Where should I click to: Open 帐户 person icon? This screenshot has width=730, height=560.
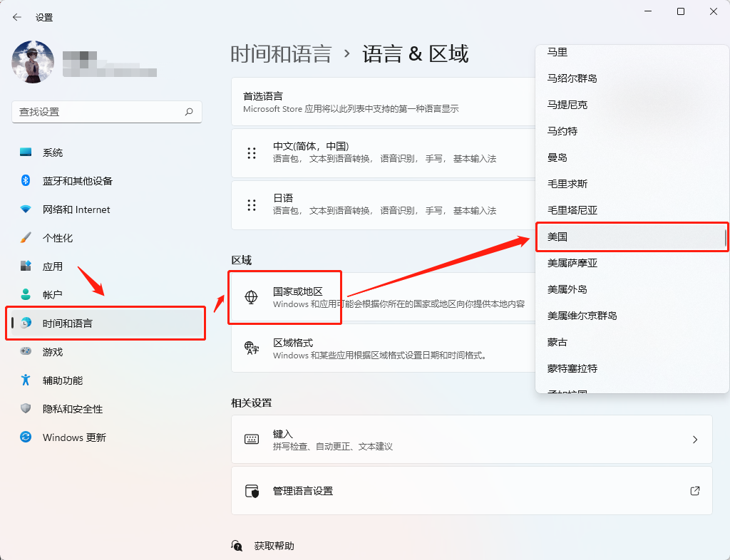[26, 294]
